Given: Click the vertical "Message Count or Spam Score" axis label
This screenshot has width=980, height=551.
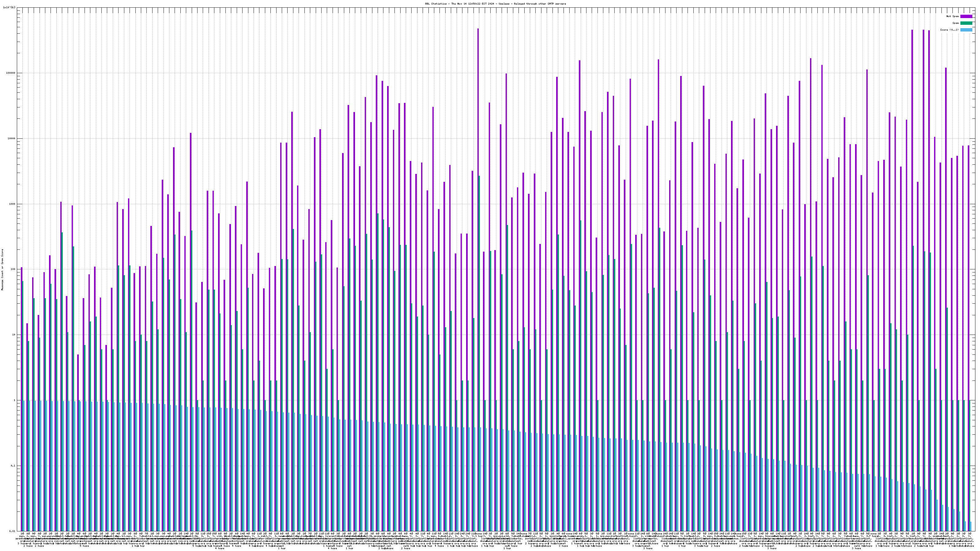Looking at the screenshot, I should (x=2, y=270).
